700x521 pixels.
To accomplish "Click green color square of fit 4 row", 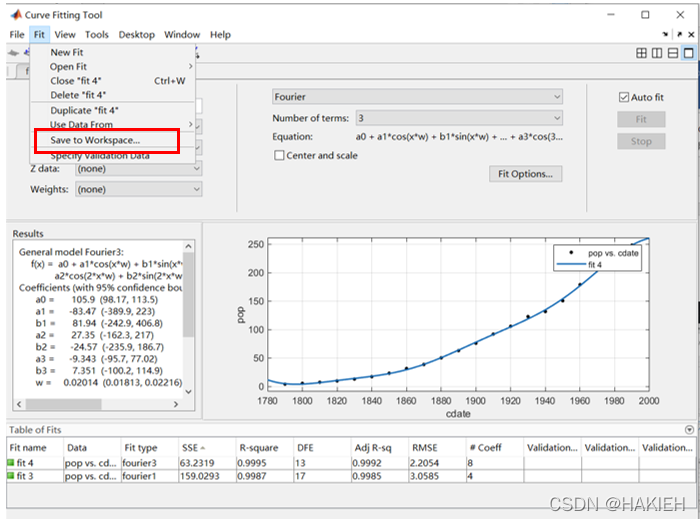I will pos(11,463).
